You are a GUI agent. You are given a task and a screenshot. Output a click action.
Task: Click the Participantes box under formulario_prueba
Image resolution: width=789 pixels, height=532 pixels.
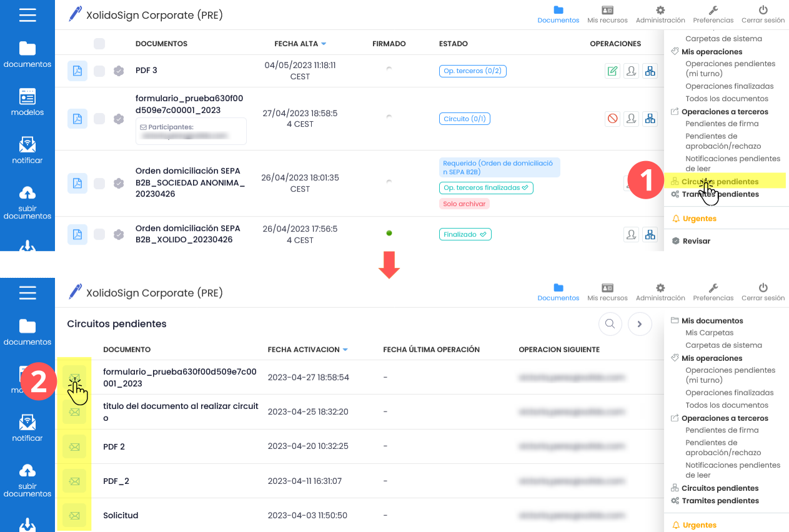191,131
